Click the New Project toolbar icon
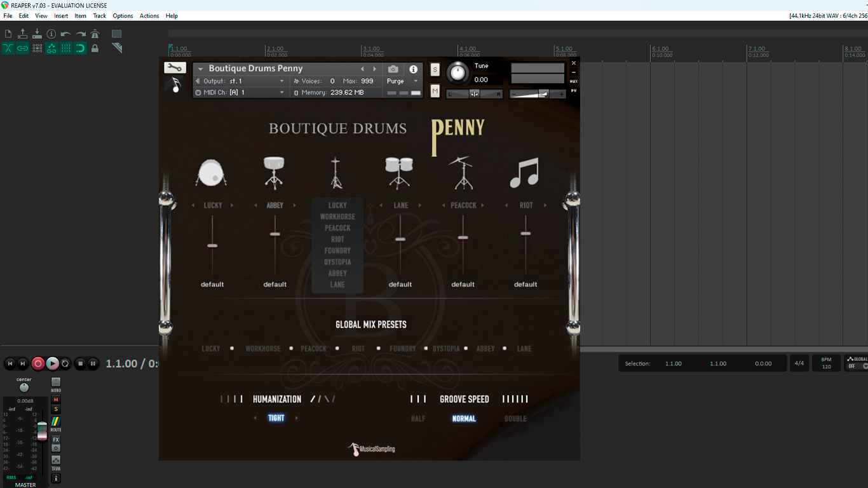 pyautogui.click(x=8, y=34)
